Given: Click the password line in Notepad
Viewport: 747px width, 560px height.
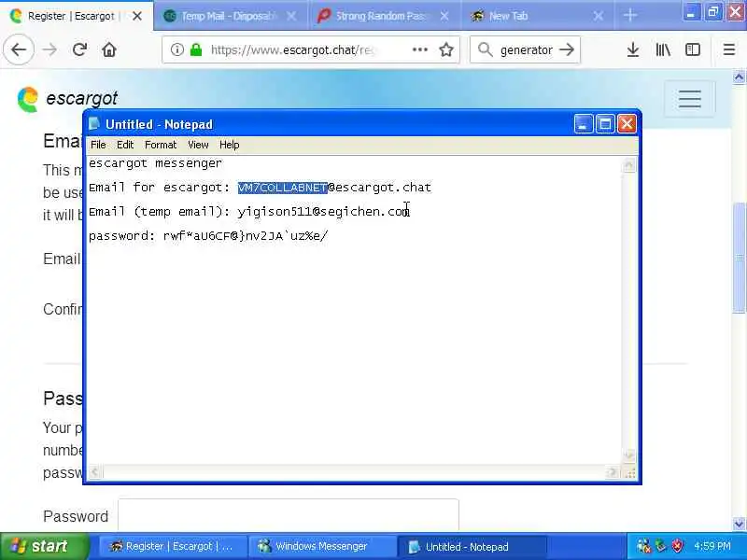Looking at the screenshot, I should (x=208, y=236).
